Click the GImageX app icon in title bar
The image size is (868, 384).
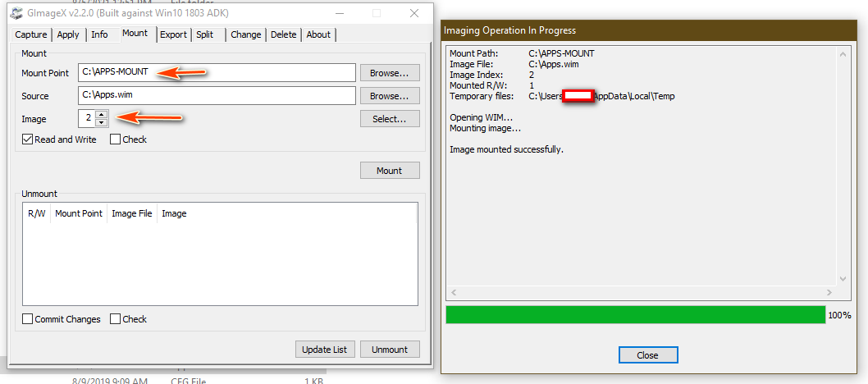coord(16,13)
